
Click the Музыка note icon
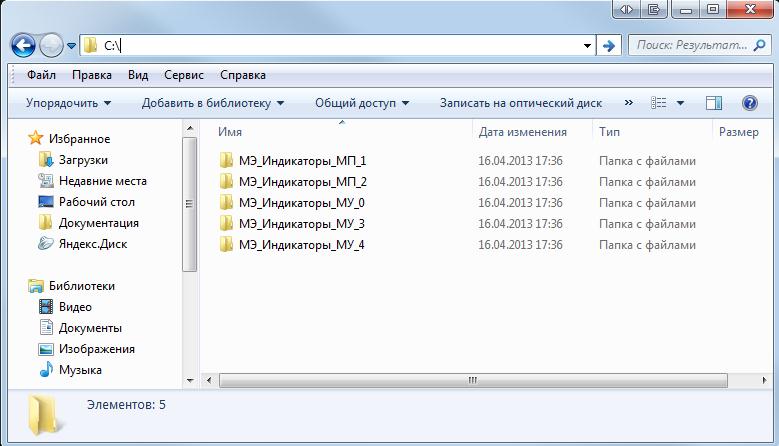coord(46,369)
